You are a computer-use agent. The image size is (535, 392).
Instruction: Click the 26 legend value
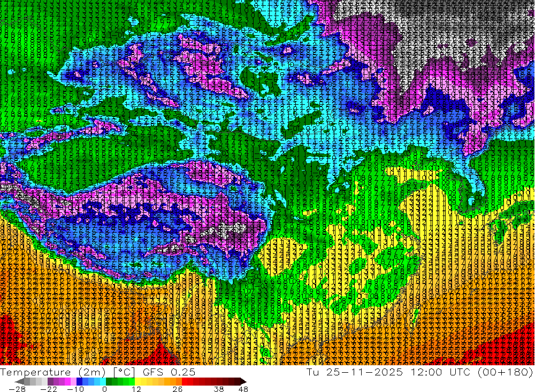pyautogui.click(x=178, y=389)
